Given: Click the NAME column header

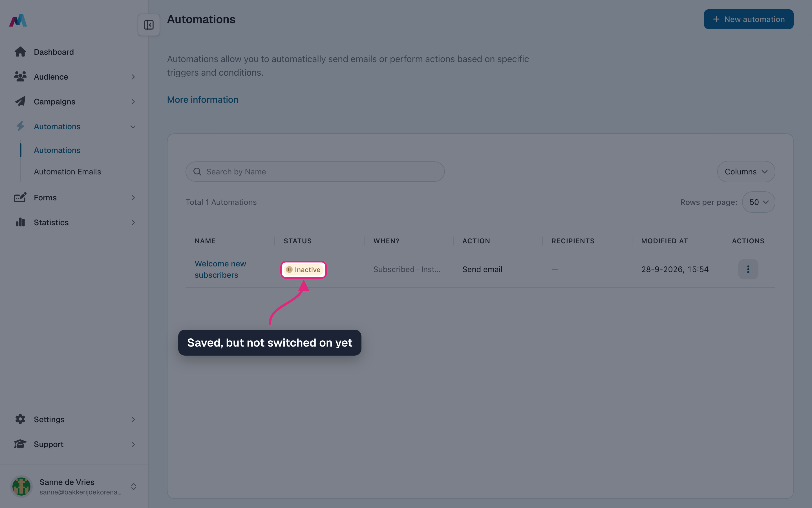Looking at the screenshot, I should 205,241.
